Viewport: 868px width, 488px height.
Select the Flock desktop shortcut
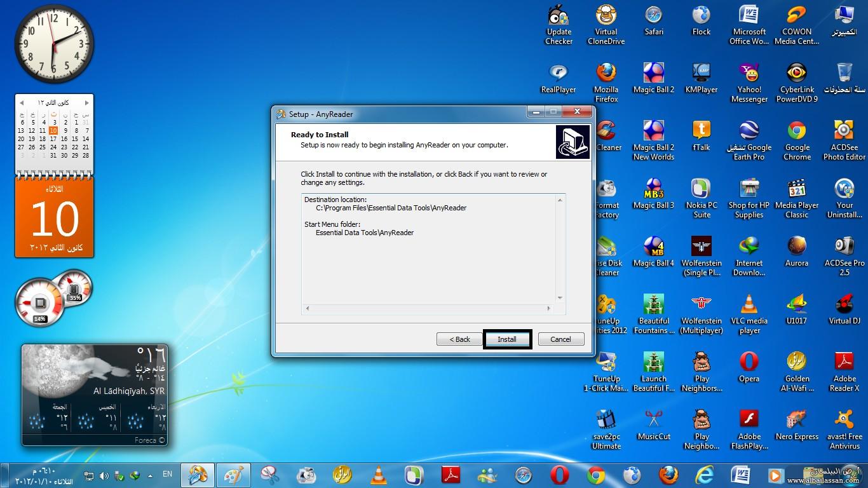point(702,21)
